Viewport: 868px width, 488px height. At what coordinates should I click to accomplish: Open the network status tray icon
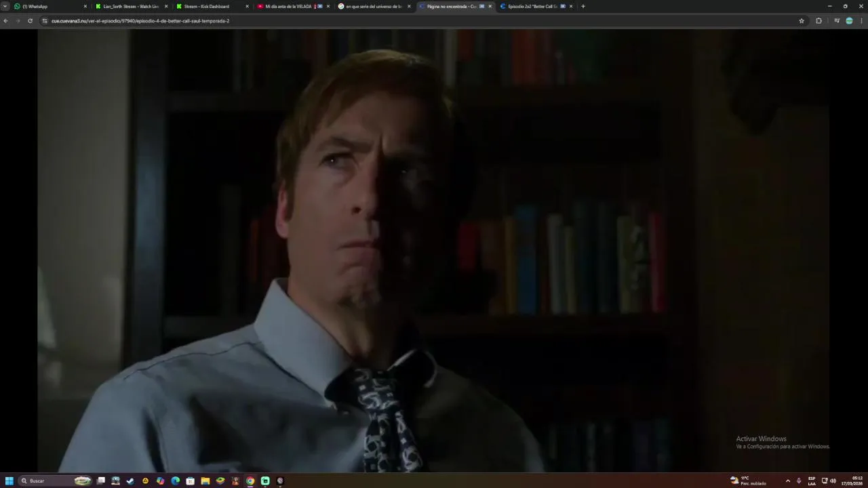(825, 481)
